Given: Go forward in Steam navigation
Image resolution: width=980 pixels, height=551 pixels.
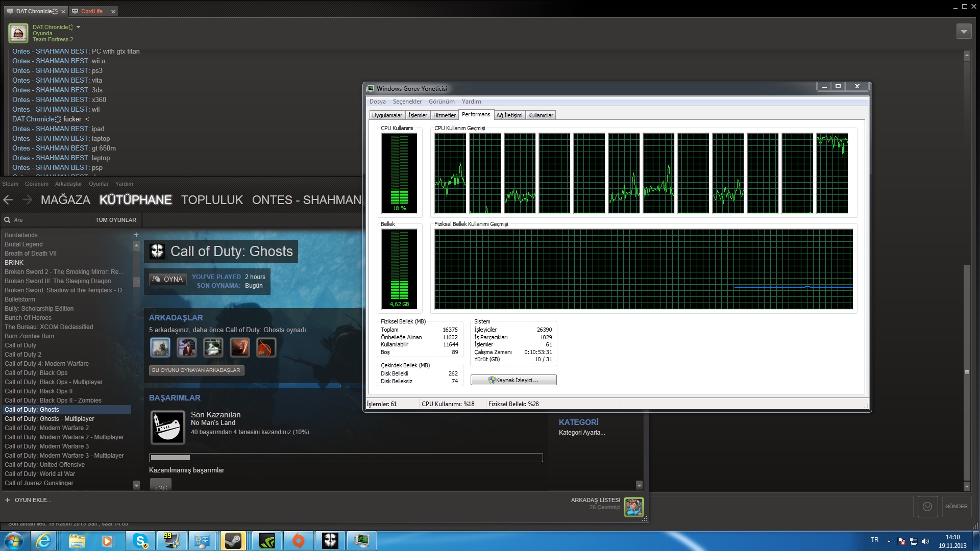Looking at the screenshot, I should point(28,200).
